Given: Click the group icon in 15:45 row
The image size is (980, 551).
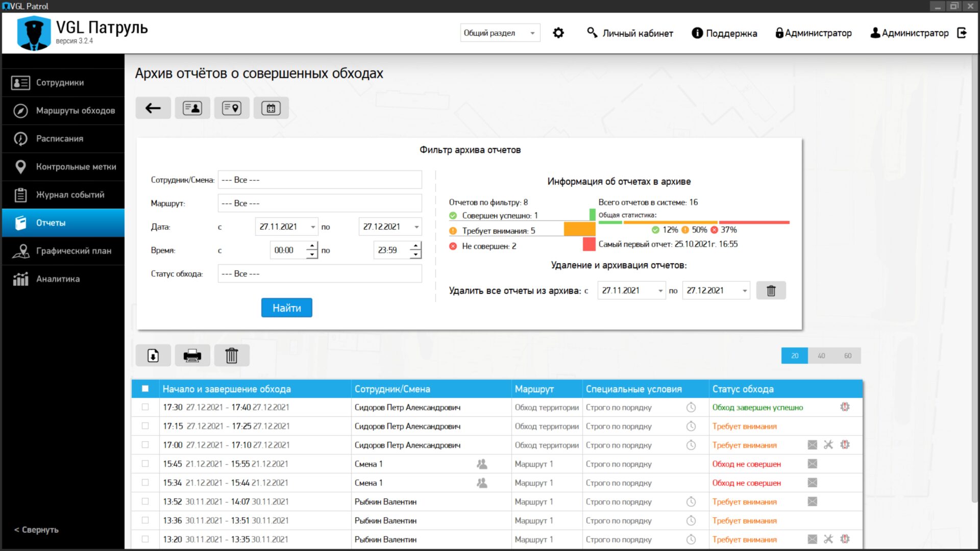Looking at the screenshot, I should pos(482,464).
